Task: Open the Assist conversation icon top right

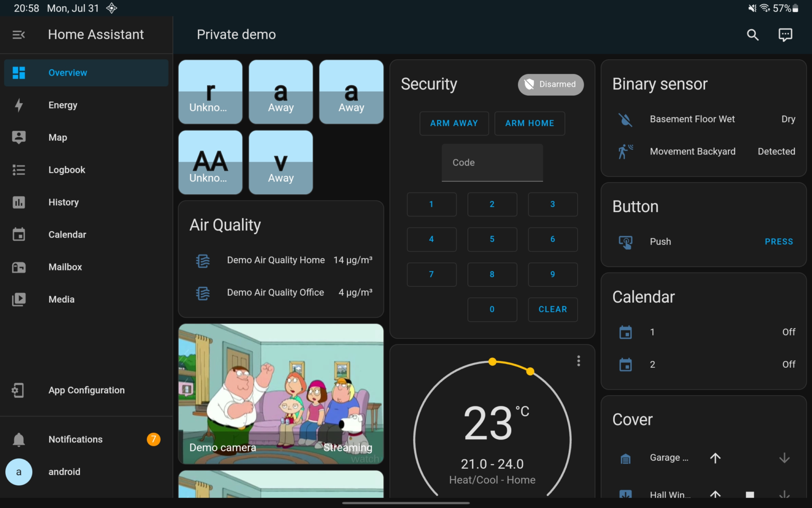Action: 786,34
